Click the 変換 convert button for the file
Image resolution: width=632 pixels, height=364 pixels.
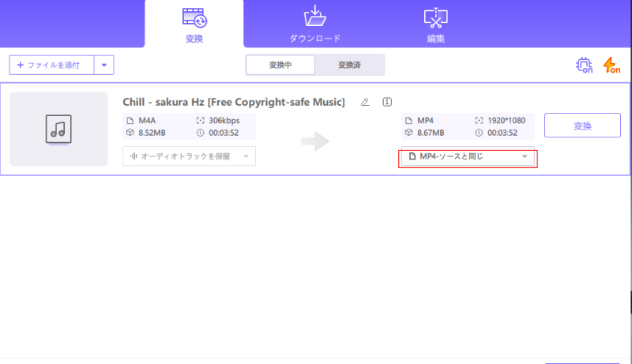[582, 126]
